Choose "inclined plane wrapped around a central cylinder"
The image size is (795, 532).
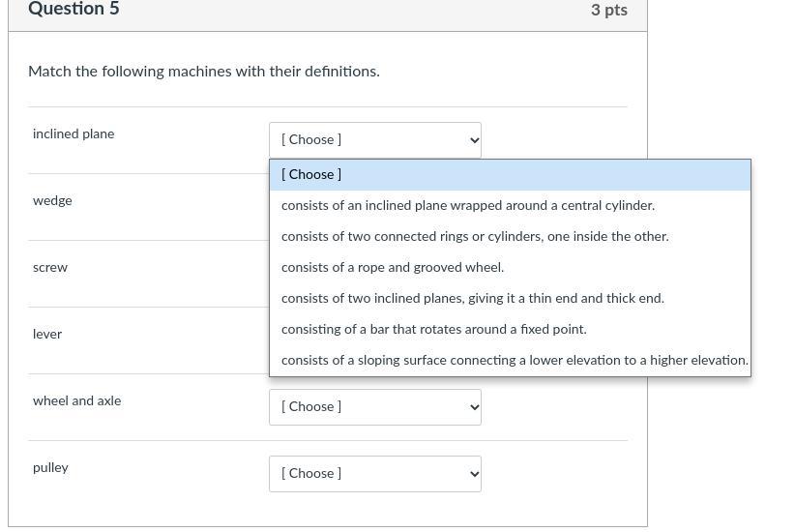click(468, 206)
